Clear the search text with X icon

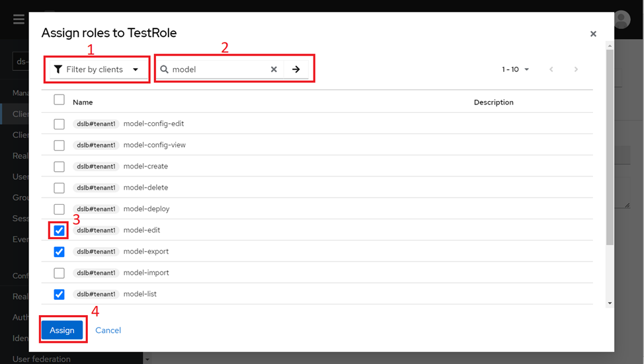274,69
